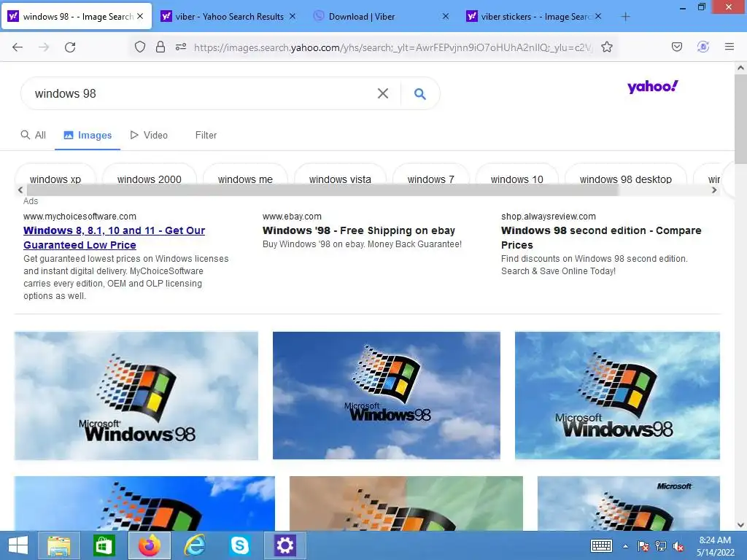Open a new browser tab
Screen dimensions: 747x560
click(x=625, y=17)
